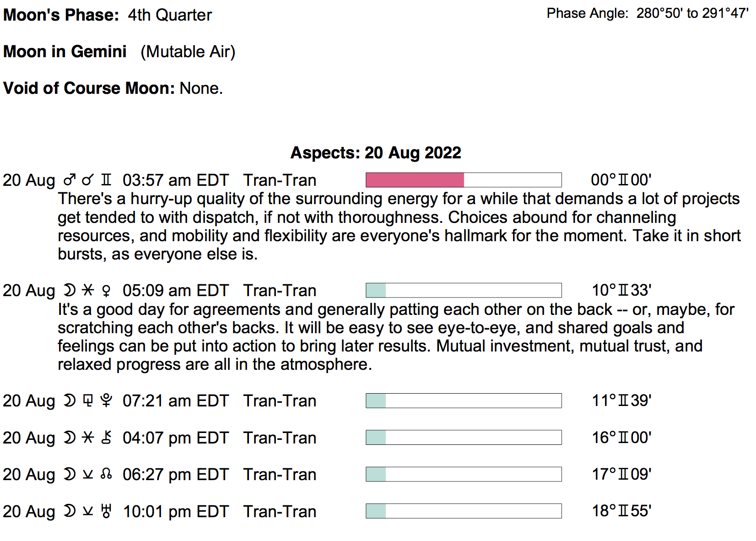This screenshot has width=756, height=541.
Task: Click the "Moon's Phase:" label
Action: coord(61,15)
